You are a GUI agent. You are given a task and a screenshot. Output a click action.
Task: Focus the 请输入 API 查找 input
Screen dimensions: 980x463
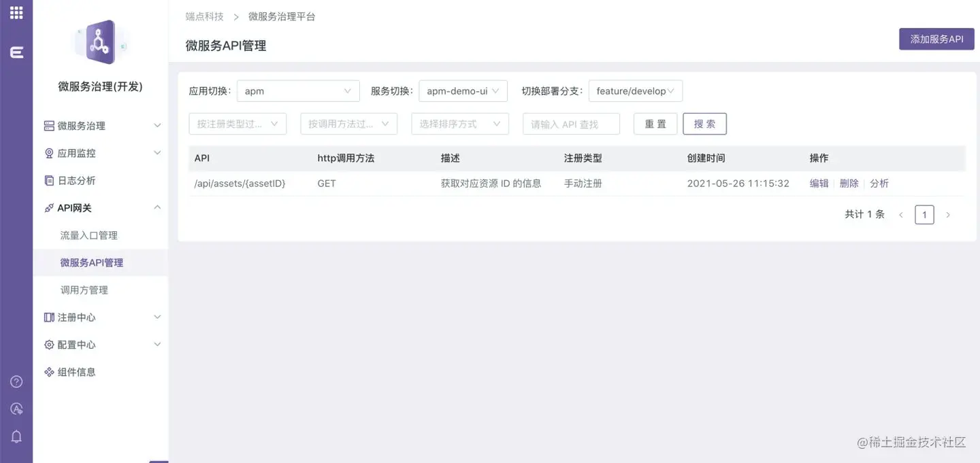point(571,124)
